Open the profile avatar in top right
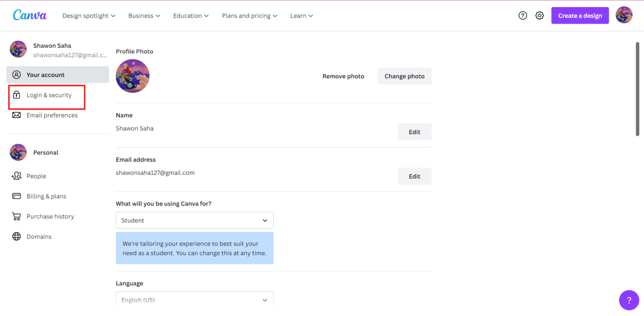 click(x=624, y=15)
